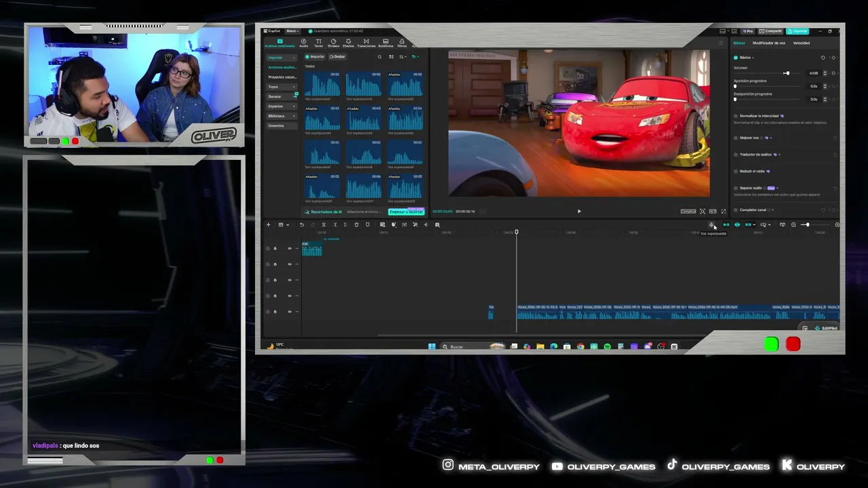Enable Normalizar la intensidad checkbox
This screenshot has width=868, height=488.
[x=736, y=116]
